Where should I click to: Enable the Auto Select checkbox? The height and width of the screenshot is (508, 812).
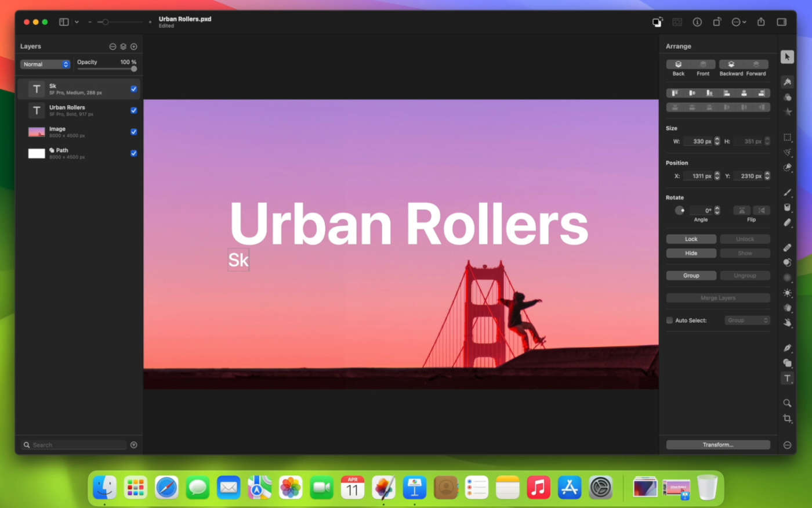point(669,320)
